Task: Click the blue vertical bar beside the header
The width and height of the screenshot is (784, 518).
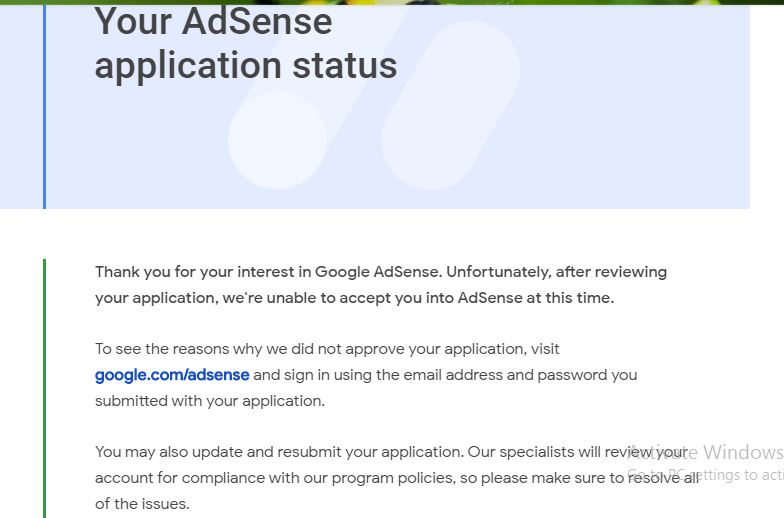Action: [44, 106]
